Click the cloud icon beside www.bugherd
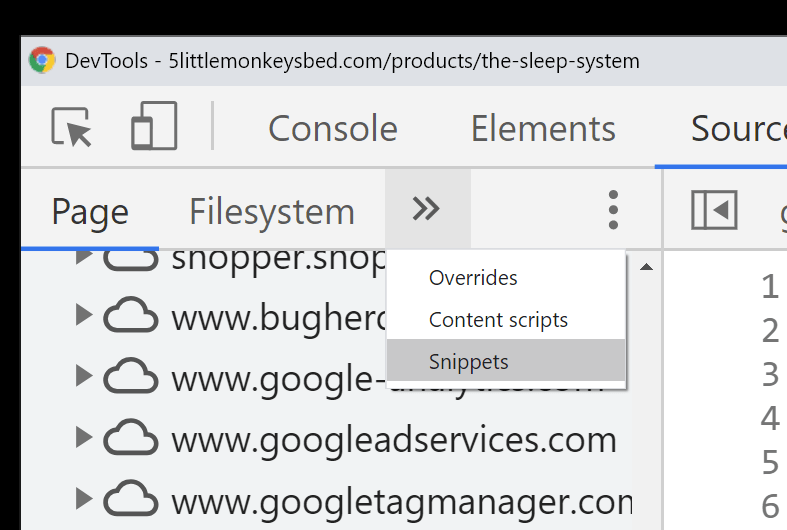 [131, 317]
